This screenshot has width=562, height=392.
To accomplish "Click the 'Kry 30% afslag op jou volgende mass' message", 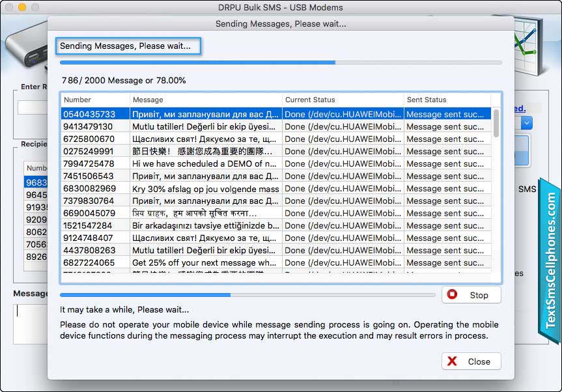I will (205, 189).
